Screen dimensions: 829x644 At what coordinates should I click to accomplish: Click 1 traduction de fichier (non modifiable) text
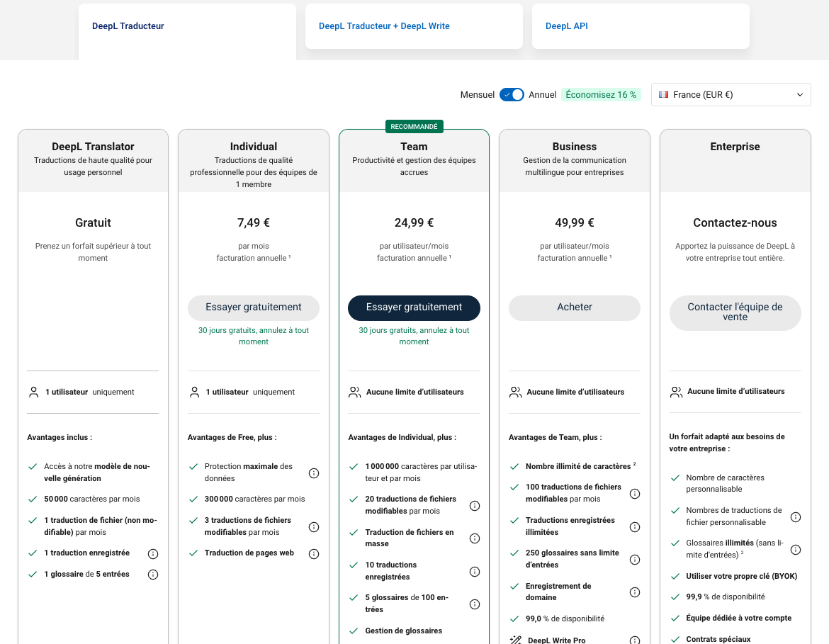point(101,526)
